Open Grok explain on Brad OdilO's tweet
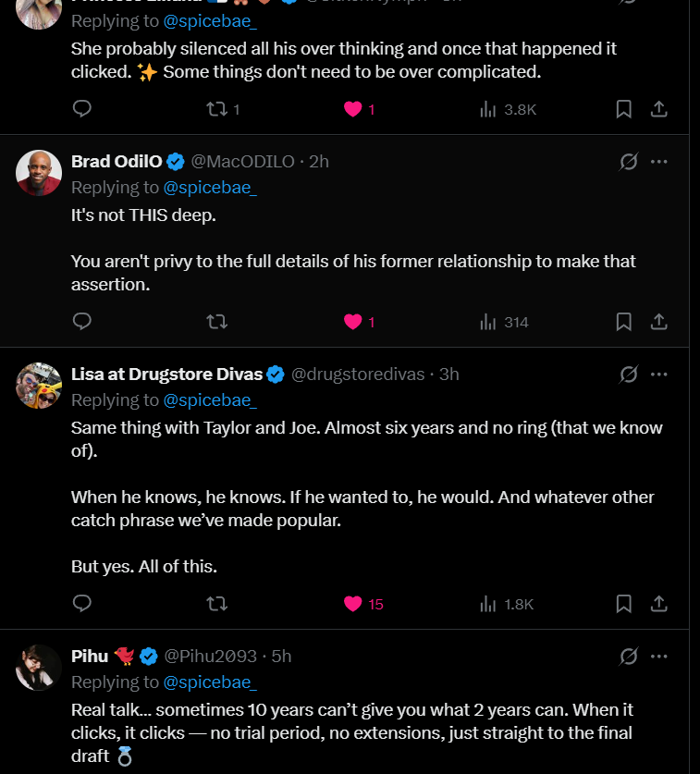700x774 pixels. click(x=629, y=162)
